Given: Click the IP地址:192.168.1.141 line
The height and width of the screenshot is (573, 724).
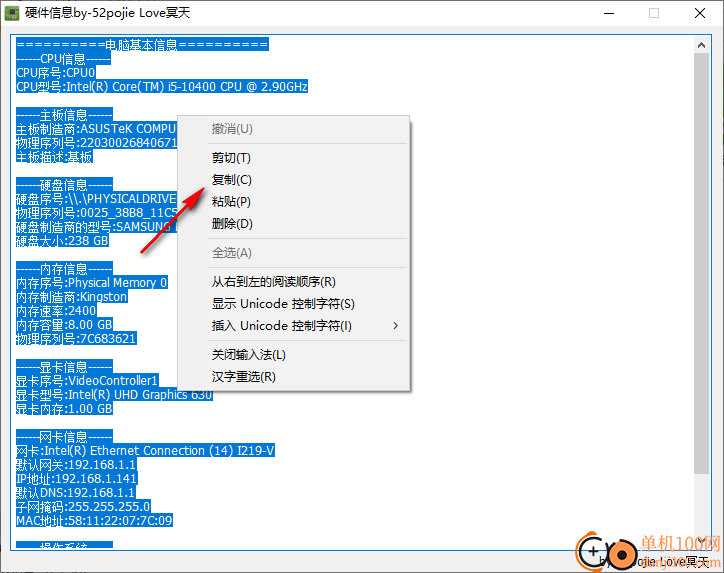Looking at the screenshot, I should [77, 478].
